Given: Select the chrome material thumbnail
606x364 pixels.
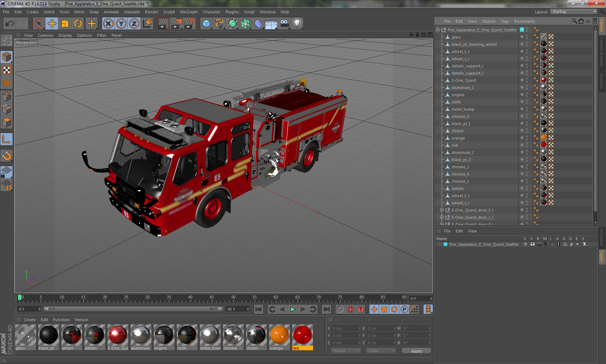Looking at the screenshot, I should (233, 337).
